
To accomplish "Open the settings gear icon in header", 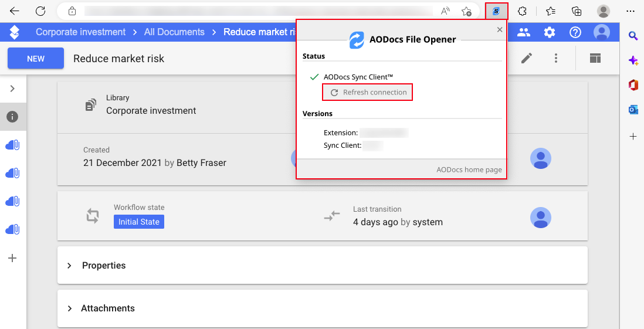I will tap(550, 32).
